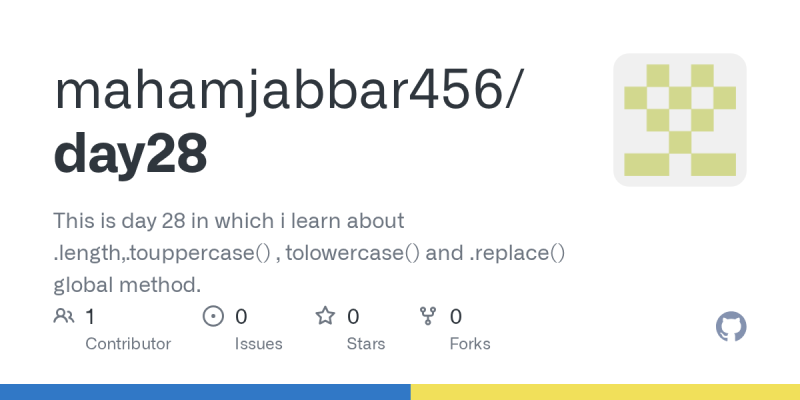Open the pixelated identicon avatar
Viewport: 800px width, 400px height.
680,120
